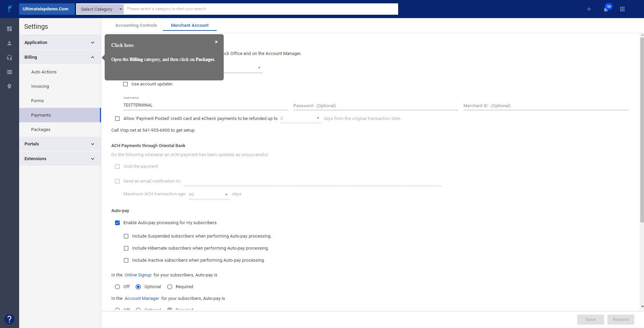Uncheck Enable Auto-pay processing checkbox
The height and width of the screenshot is (328, 644).
[x=117, y=223]
